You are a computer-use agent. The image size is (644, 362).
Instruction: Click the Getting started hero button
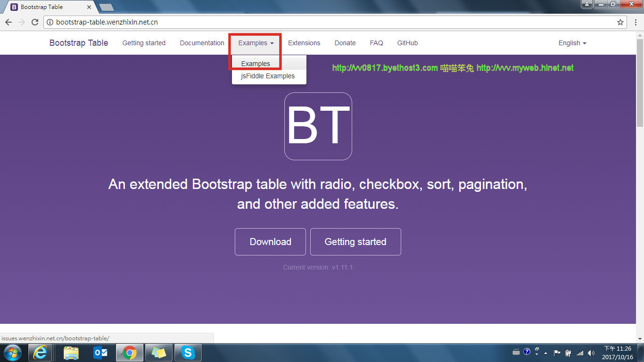coord(355,242)
